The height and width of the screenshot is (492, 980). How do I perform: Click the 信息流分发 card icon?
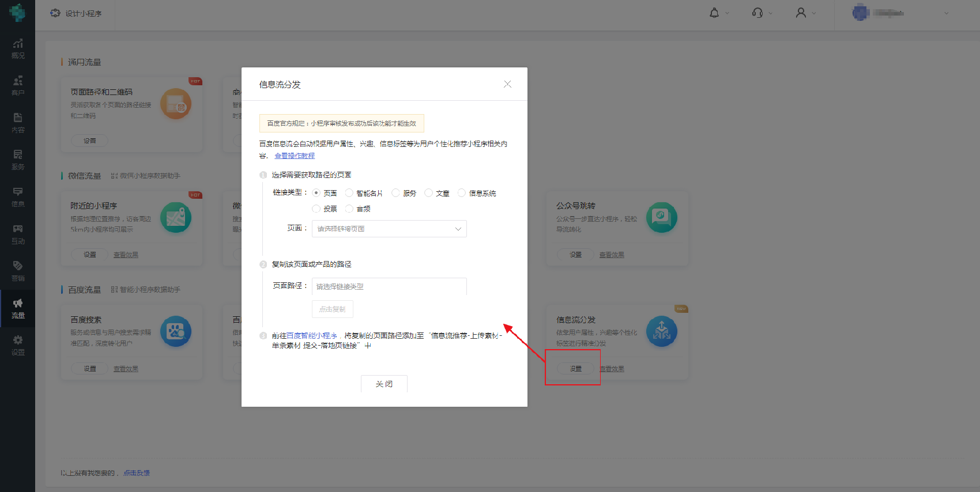(662, 331)
